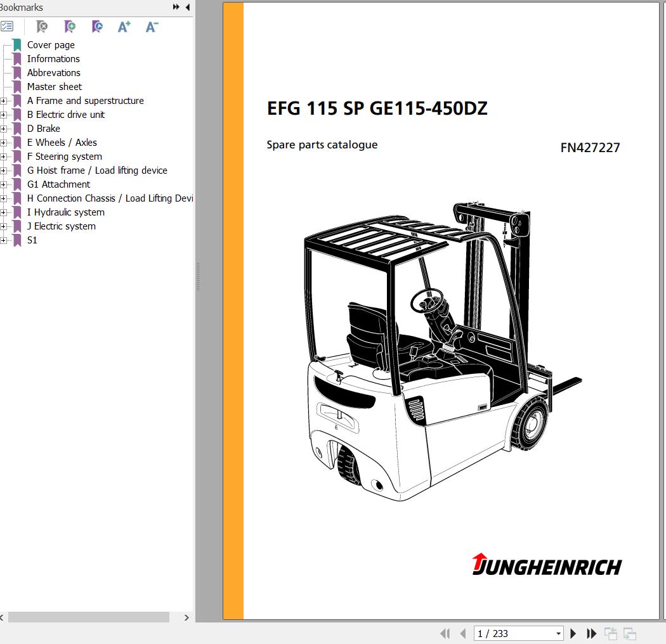The width and height of the screenshot is (666, 644).
Task: Open the Cover page bookmark
Action: (x=51, y=45)
